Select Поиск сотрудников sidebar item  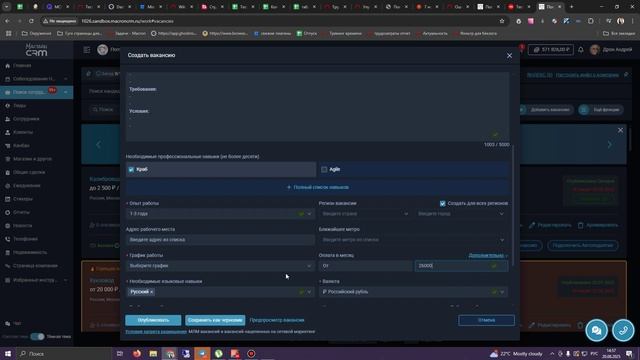coord(36,92)
